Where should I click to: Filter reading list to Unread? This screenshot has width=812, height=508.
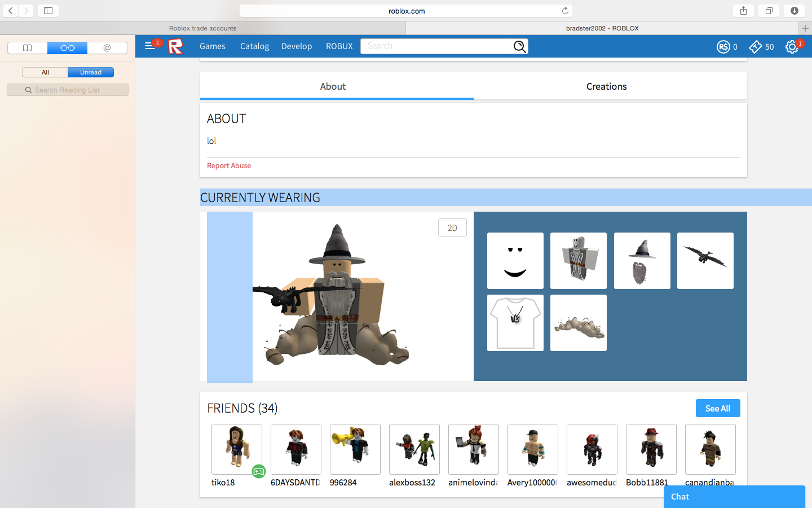click(91, 72)
